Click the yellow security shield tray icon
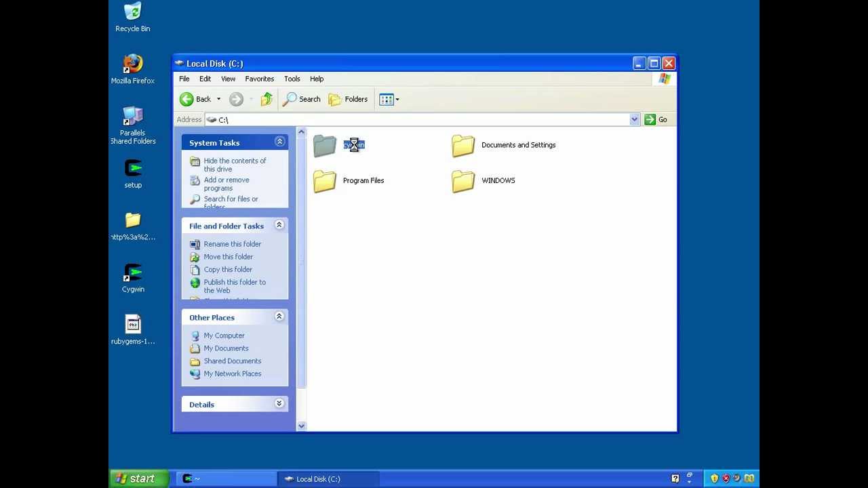Screen dimensions: 868x488 click(x=714, y=479)
